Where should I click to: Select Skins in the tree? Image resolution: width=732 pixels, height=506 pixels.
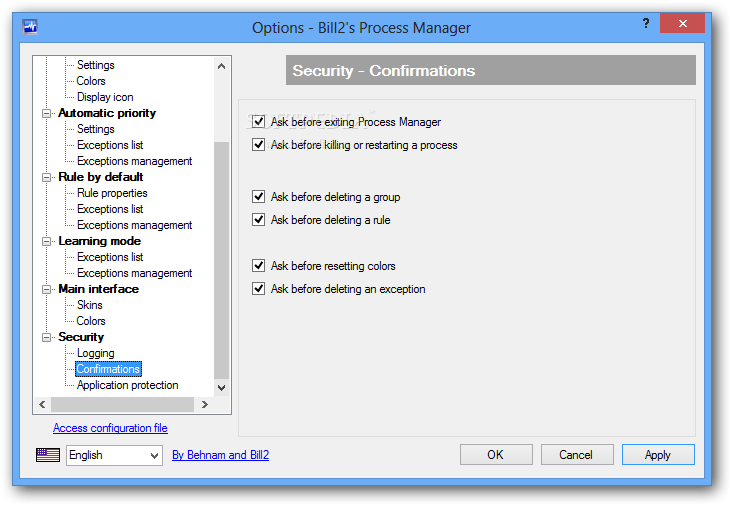point(90,305)
